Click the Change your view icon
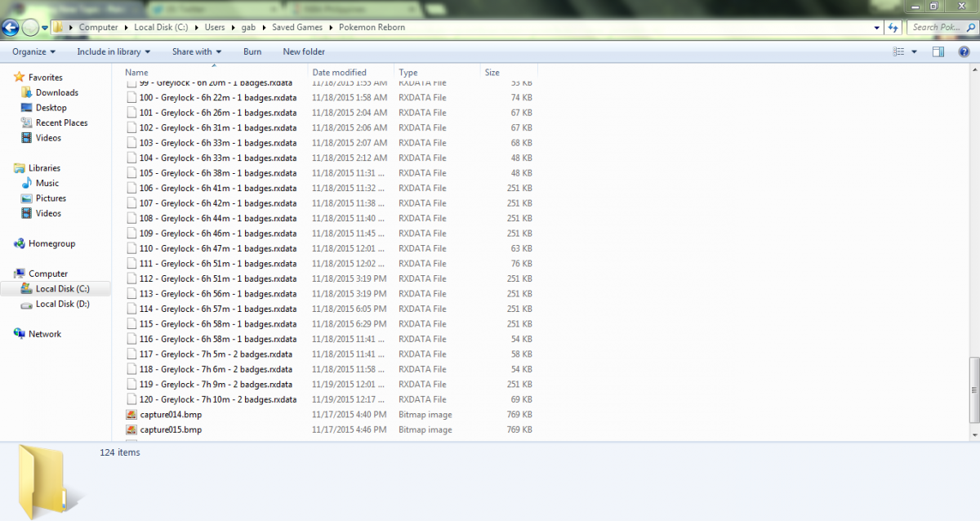 [899, 51]
